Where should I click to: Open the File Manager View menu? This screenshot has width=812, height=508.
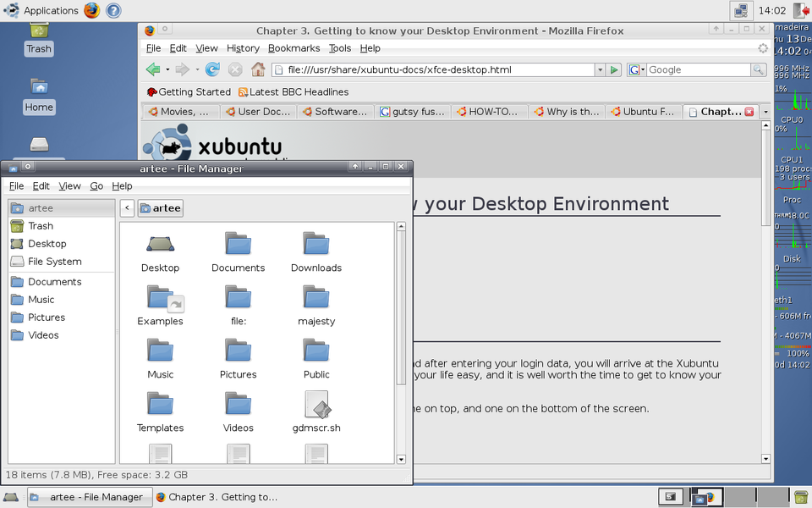pos(69,186)
